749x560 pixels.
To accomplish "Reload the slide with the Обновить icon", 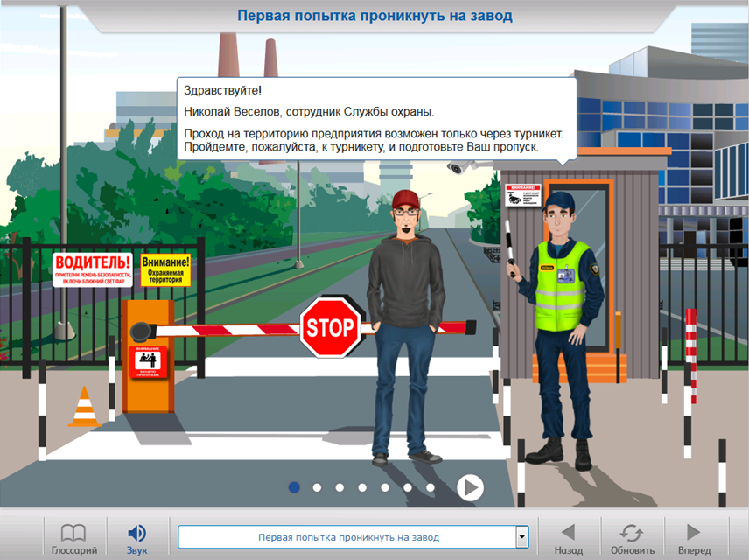I will (x=632, y=533).
